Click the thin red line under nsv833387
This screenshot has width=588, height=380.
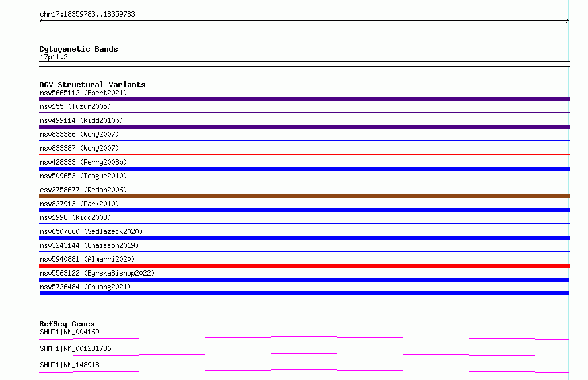coord(304,154)
